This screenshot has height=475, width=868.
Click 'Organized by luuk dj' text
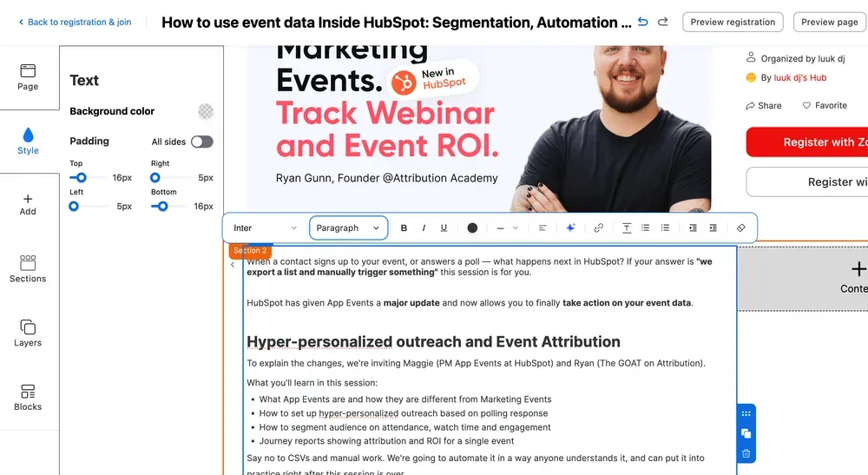[x=803, y=59]
